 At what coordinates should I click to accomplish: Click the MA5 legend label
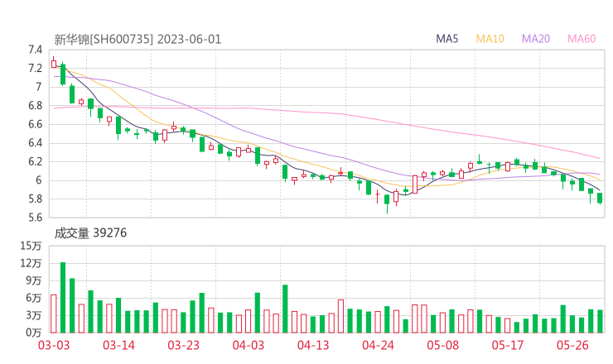(446, 39)
